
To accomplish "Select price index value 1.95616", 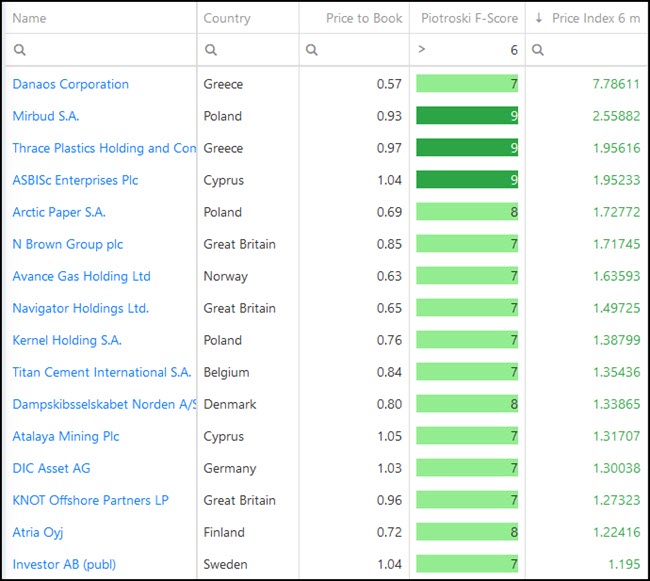I will point(616,148).
